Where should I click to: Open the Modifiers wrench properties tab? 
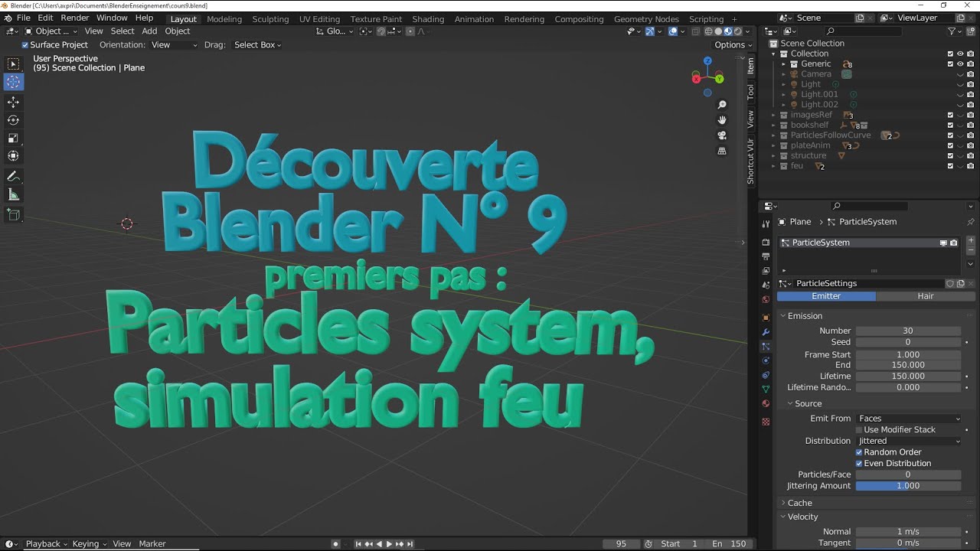[766, 332]
